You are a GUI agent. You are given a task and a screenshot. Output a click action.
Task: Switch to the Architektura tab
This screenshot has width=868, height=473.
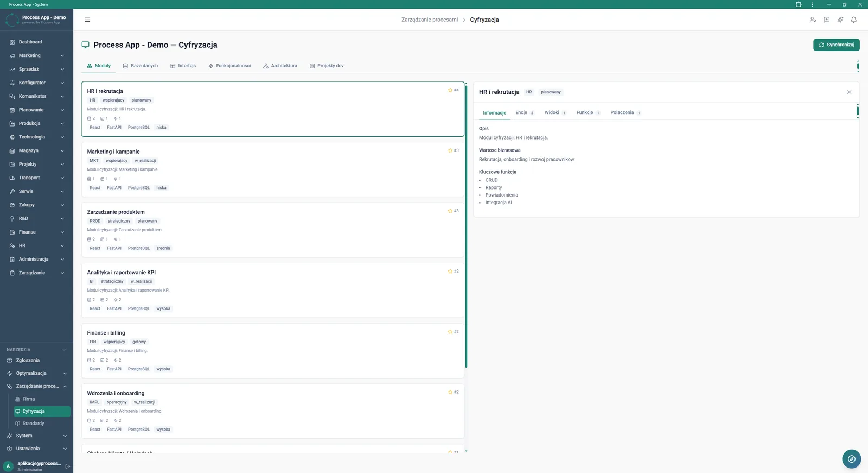point(280,66)
